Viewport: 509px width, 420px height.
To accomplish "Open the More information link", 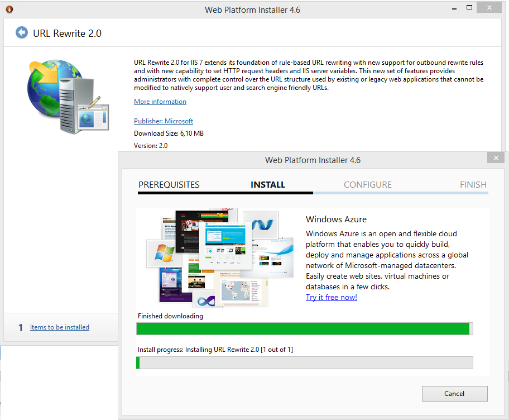I will (160, 102).
